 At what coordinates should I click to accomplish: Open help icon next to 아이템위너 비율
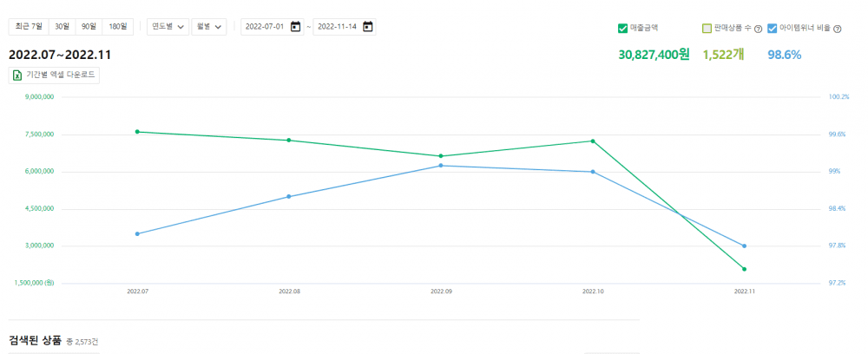point(837,29)
